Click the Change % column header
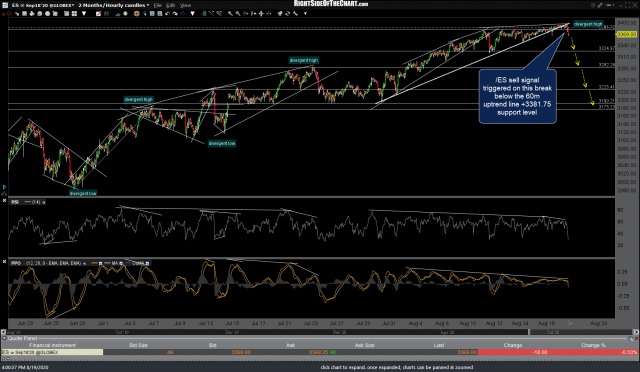The height and width of the screenshot is (372, 640). coord(593,345)
